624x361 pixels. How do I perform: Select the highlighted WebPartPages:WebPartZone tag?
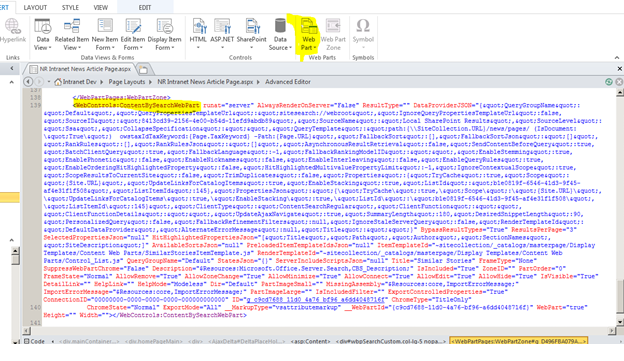pos(518,341)
